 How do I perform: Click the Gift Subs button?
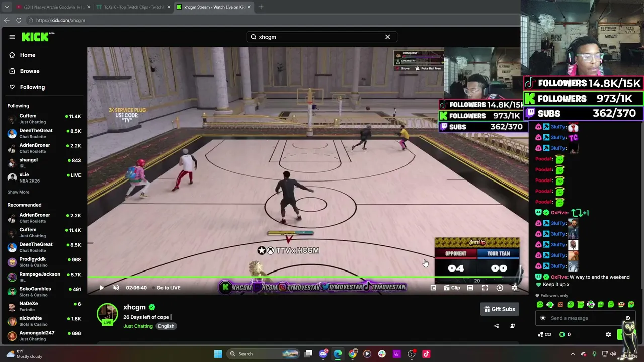500,309
